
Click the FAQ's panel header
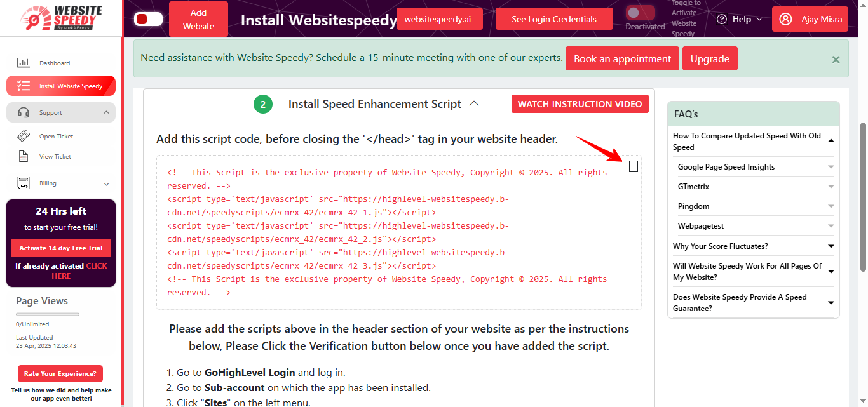click(753, 114)
